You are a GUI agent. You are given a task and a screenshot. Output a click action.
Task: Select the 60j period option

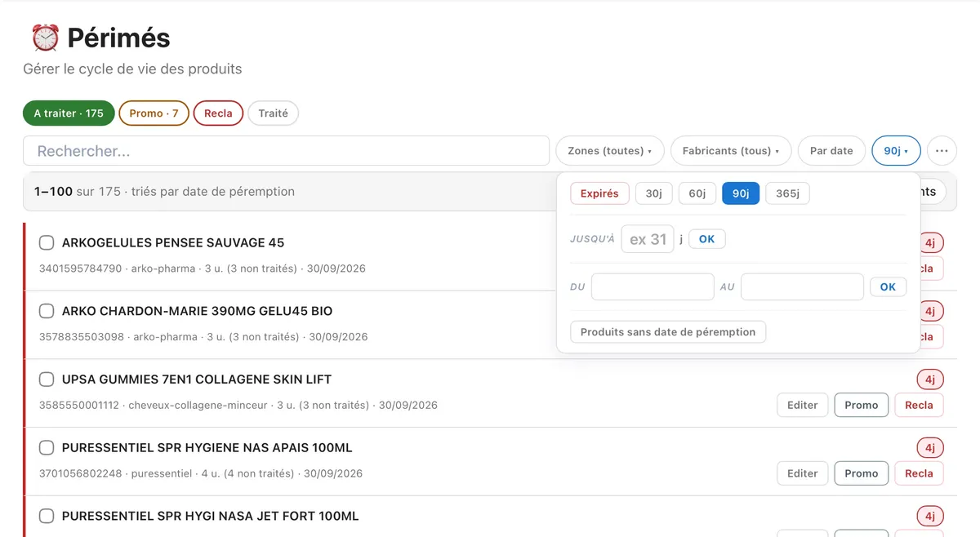coord(697,193)
